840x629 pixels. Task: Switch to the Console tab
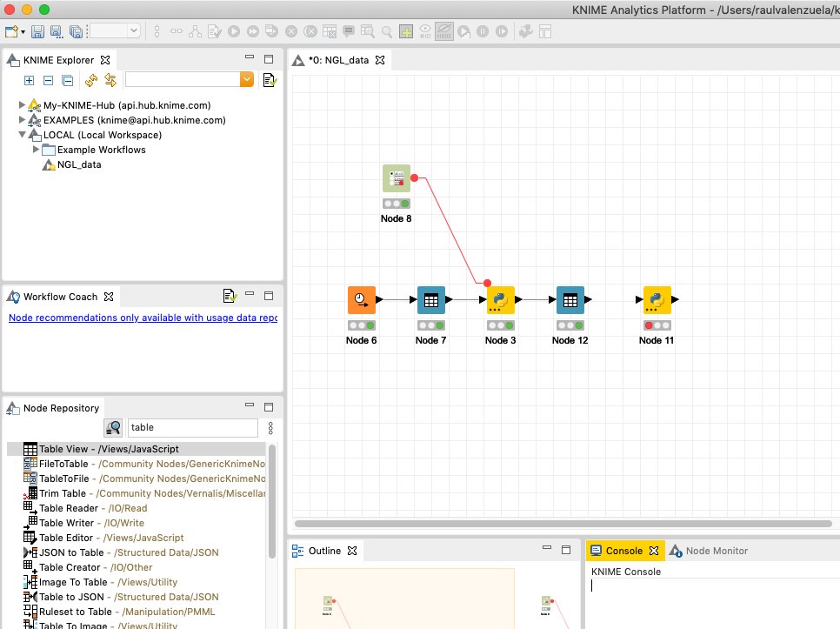[x=624, y=551]
